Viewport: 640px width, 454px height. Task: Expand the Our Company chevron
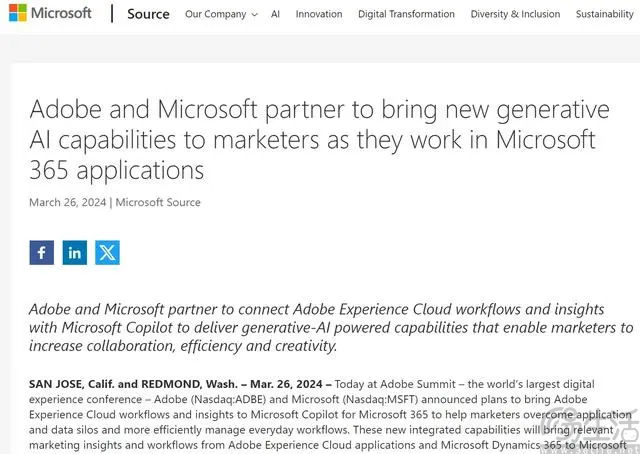[255, 15]
